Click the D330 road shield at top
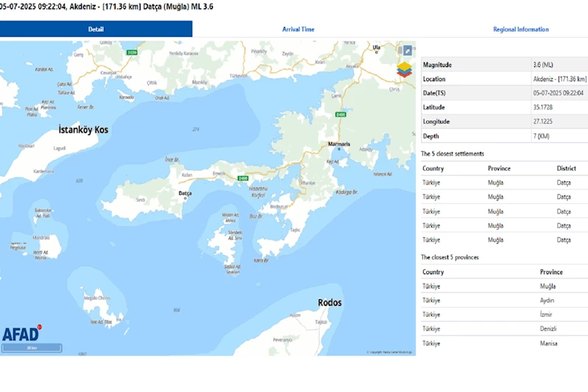 (x=132, y=52)
